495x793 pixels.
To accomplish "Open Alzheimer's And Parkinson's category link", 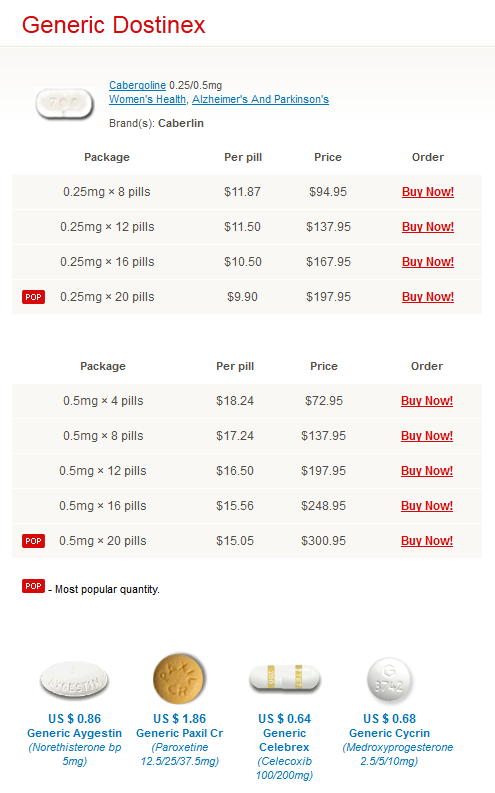I will pos(260,99).
